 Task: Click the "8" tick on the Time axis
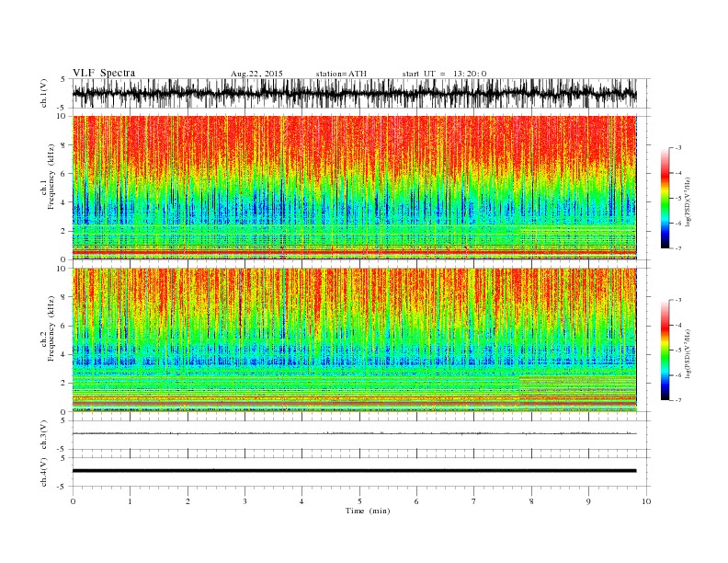click(531, 501)
